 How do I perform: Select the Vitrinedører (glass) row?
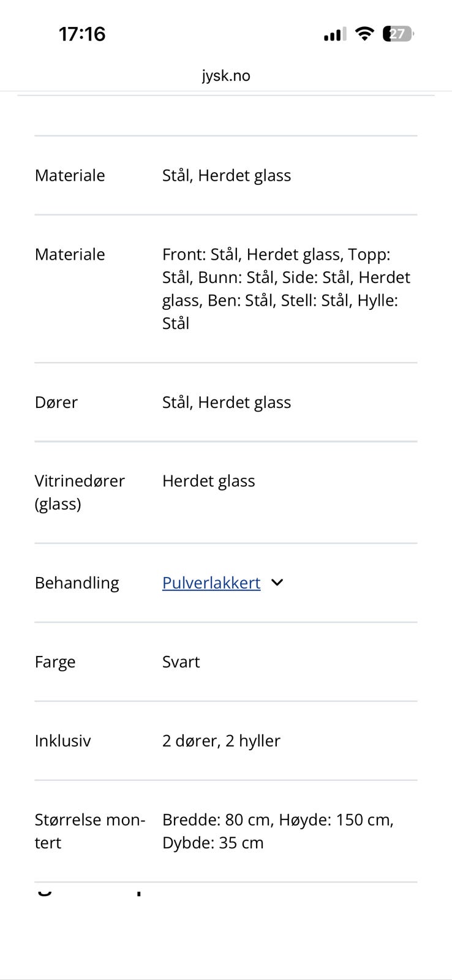pyautogui.click(x=80, y=492)
